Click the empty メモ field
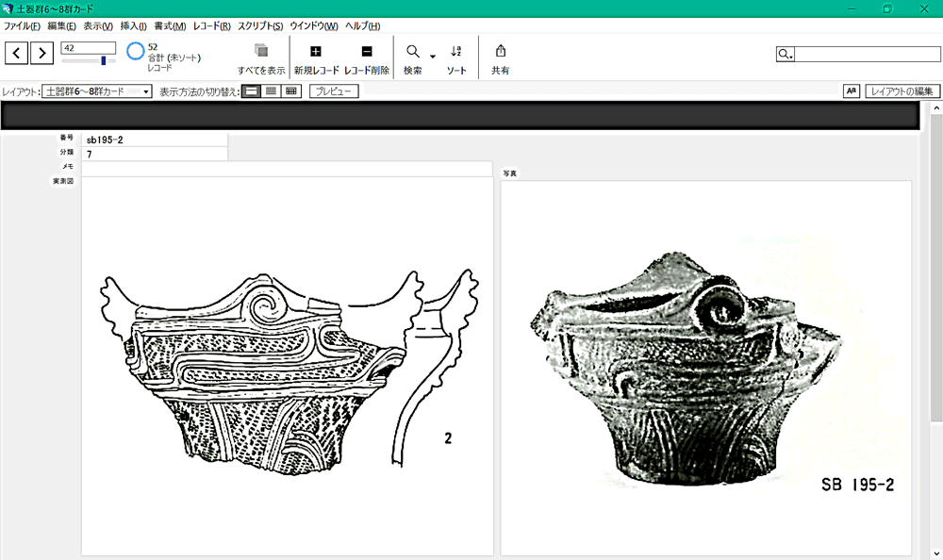This screenshot has height=560, width=943. 287,169
